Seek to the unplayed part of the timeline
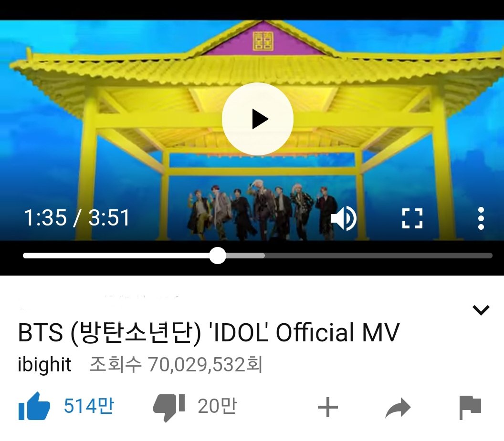The width and height of the screenshot is (504, 441). (x=378, y=256)
